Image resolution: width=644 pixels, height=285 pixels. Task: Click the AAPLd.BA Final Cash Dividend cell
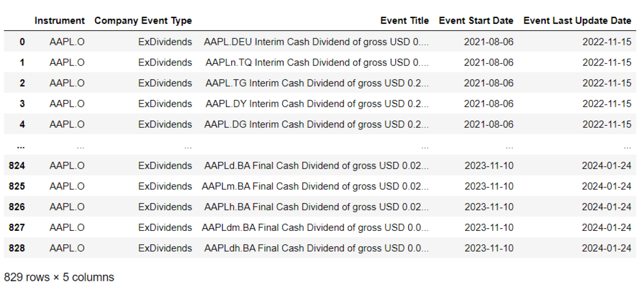click(316, 165)
